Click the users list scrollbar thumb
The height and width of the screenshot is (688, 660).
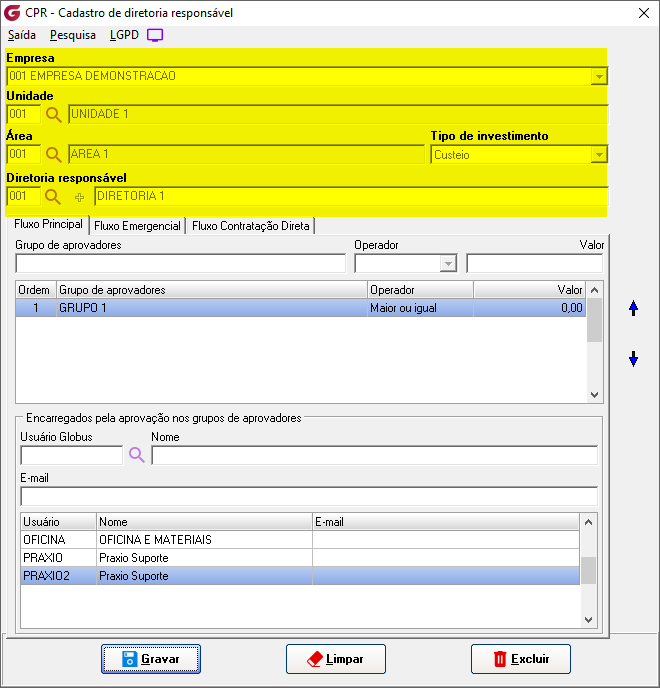(x=588, y=570)
